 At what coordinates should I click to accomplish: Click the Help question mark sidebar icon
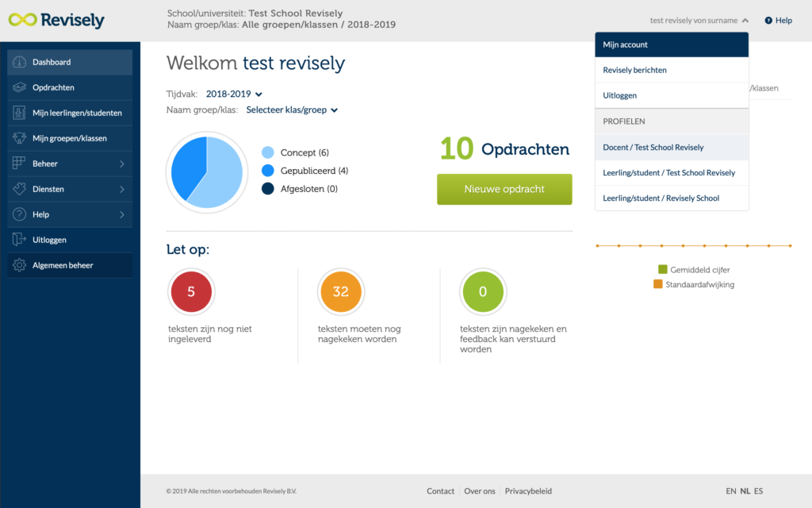click(19, 214)
